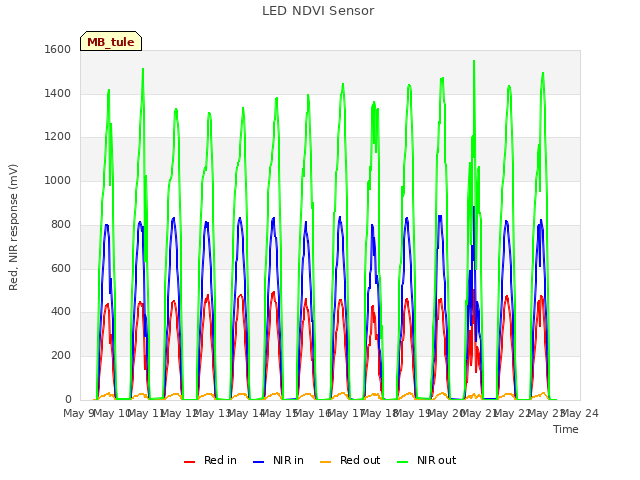Viewport: 640px width, 480px height.
Task: Toggle the NIR in legend label
Action: (288, 460)
